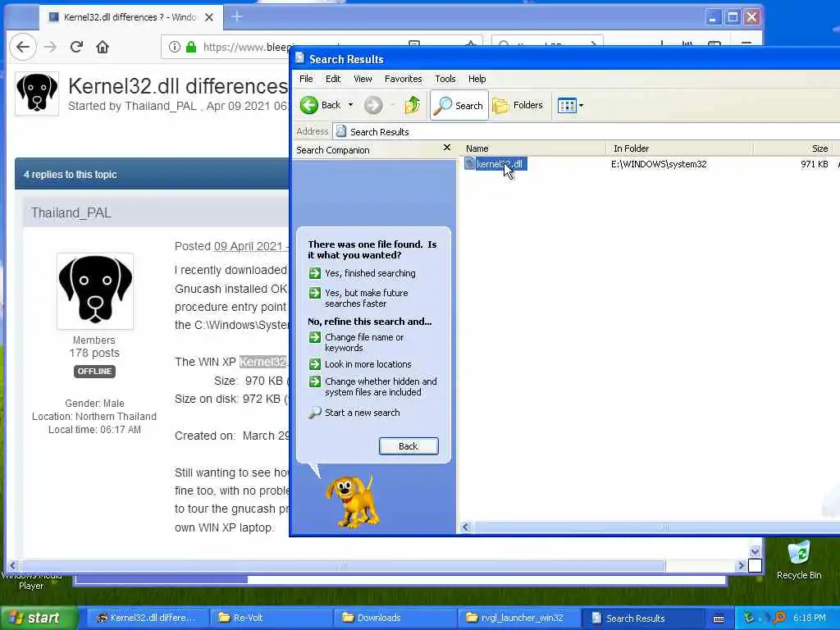Open the Firefox home page

[103, 47]
